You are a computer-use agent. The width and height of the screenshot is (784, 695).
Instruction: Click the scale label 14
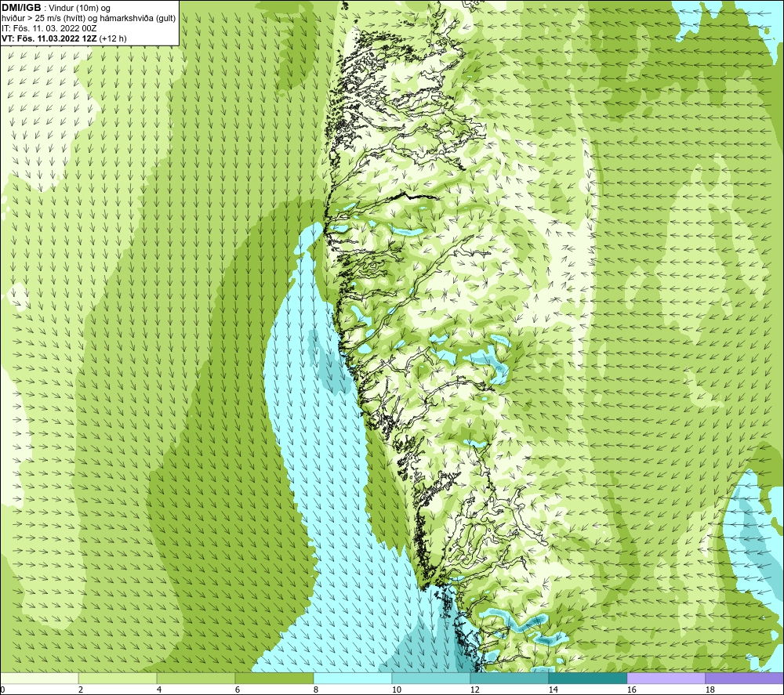click(553, 690)
